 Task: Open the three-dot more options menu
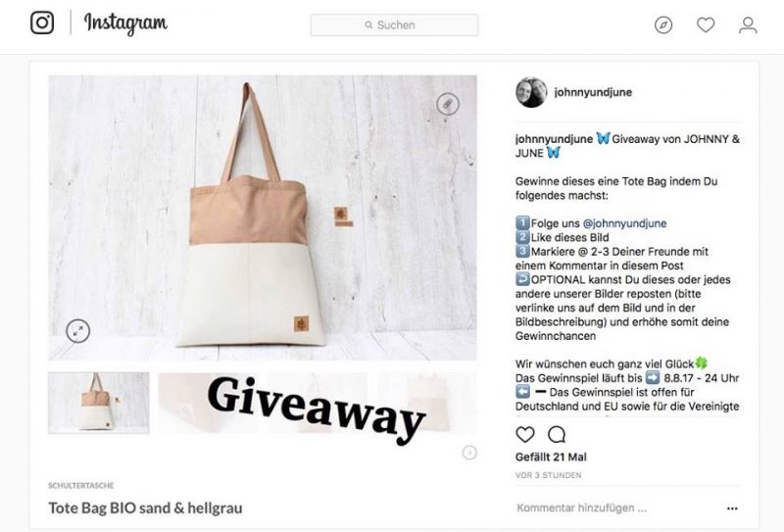coord(732,508)
